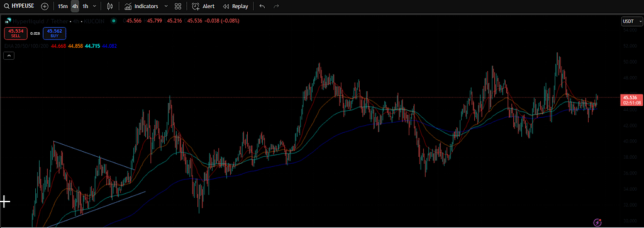Select the 4h timeframe
This screenshot has width=644, height=228.
(x=75, y=6)
